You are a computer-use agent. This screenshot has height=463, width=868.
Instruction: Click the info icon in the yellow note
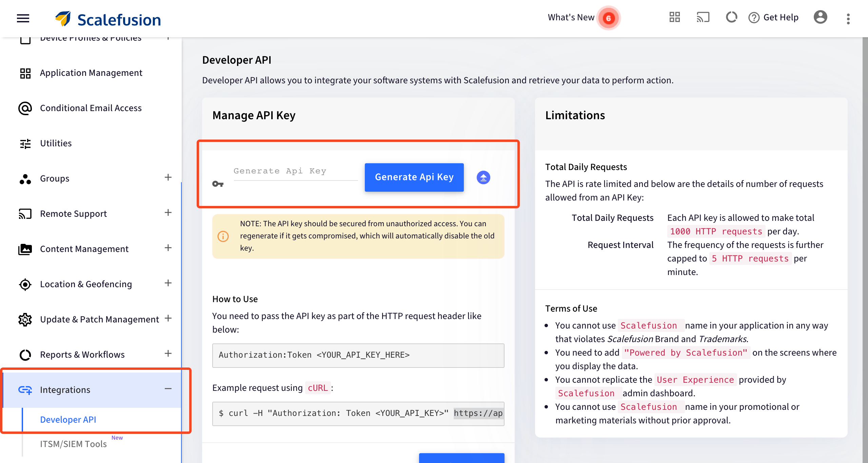pos(223,236)
